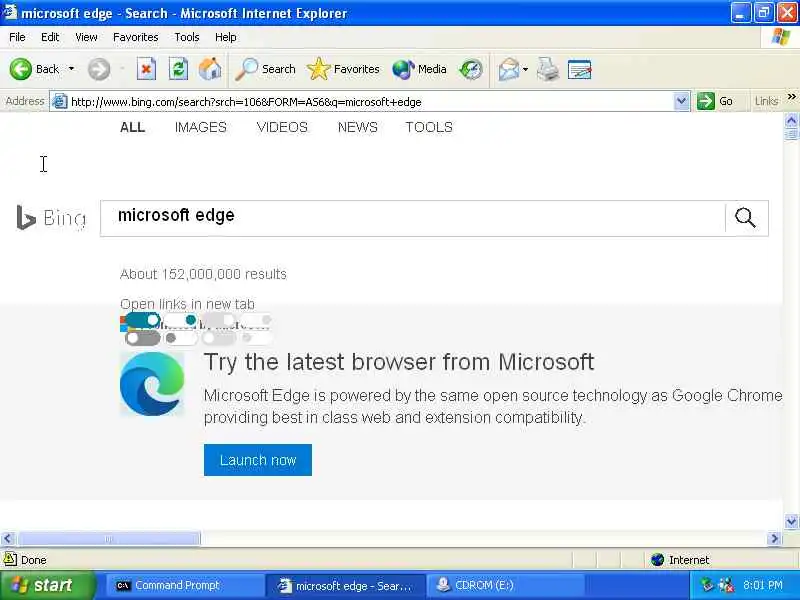Click the Bing logo
The image size is (800, 600).
click(51, 218)
